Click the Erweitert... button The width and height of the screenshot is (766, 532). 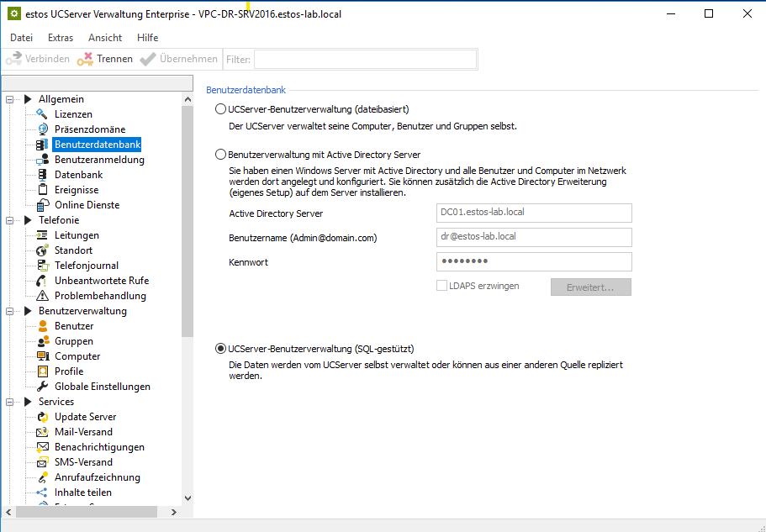click(590, 287)
